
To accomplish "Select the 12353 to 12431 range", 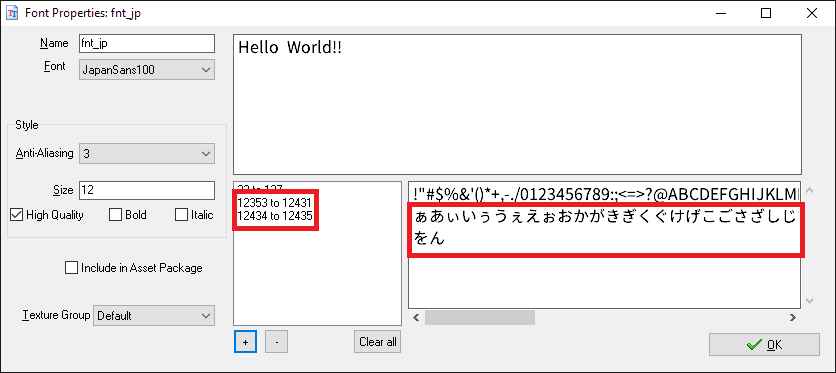I will point(275,203).
